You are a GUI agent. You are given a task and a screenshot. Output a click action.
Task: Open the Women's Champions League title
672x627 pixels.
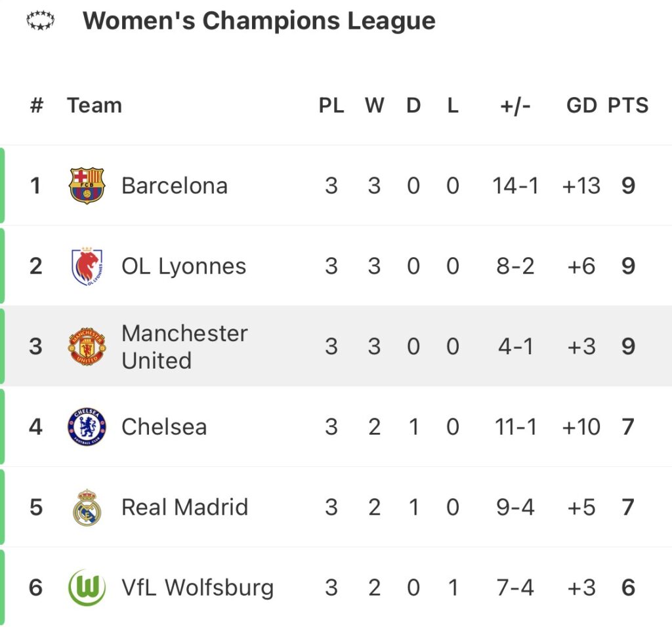click(x=259, y=21)
